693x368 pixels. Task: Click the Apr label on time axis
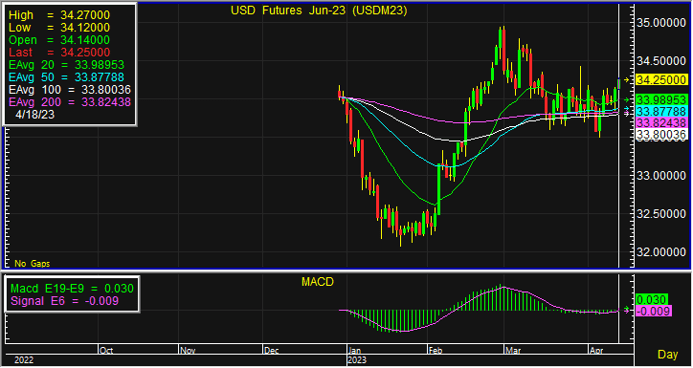coord(597,350)
